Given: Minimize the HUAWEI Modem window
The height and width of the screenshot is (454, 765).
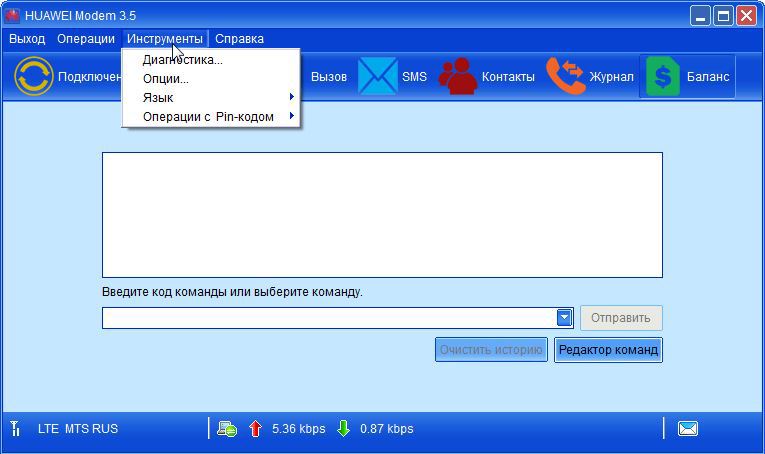Looking at the screenshot, I should point(700,16).
